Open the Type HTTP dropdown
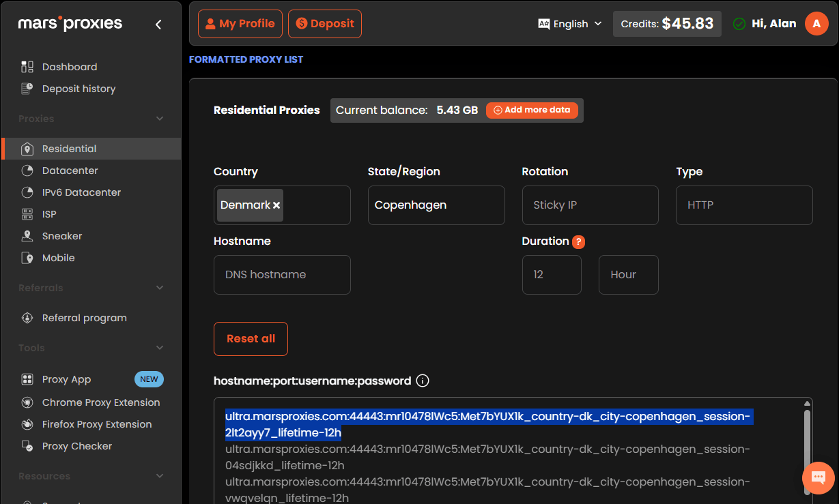The width and height of the screenshot is (839, 504). (743, 205)
